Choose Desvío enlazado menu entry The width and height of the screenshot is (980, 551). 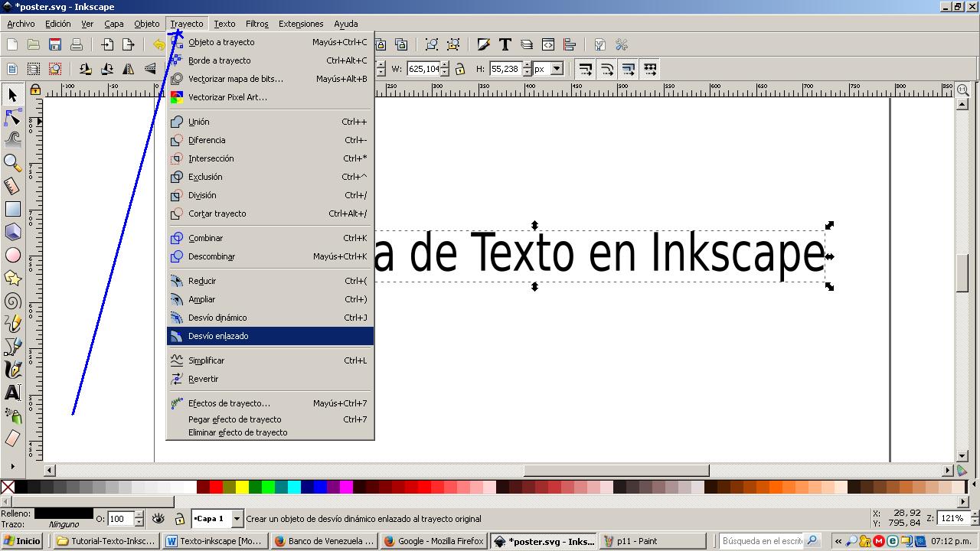pyautogui.click(x=270, y=336)
